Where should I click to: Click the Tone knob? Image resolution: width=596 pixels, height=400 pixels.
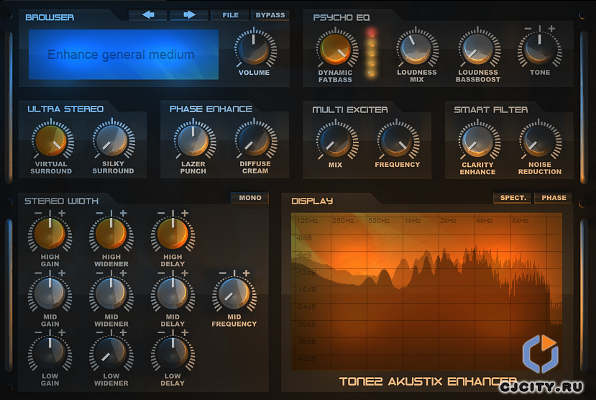pyautogui.click(x=539, y=49)
